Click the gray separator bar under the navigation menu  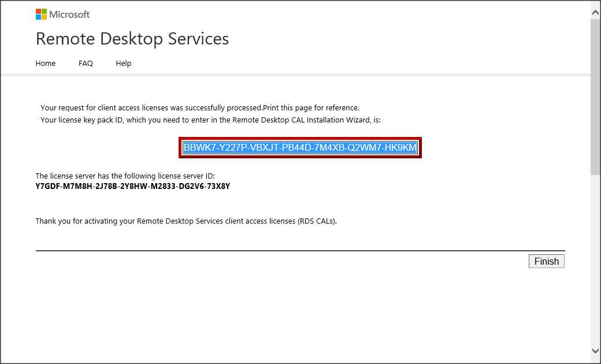point(295,75)
